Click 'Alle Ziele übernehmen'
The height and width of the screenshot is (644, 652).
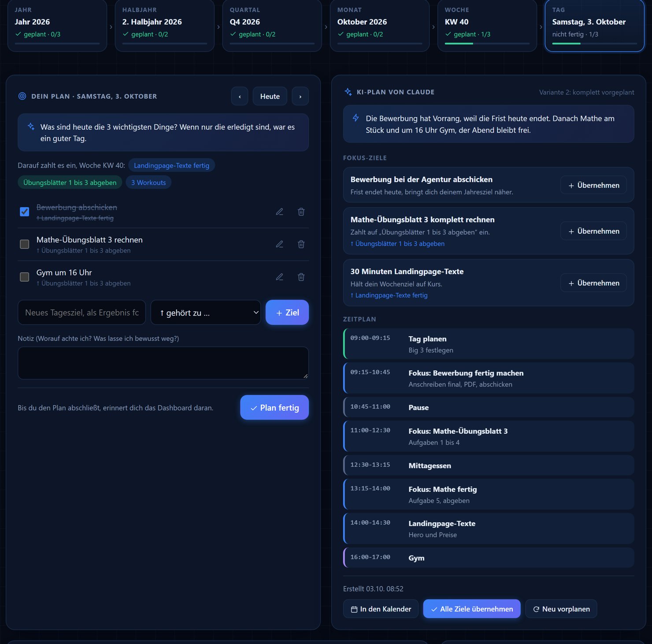pyautogui.click(x=472, y=609)
